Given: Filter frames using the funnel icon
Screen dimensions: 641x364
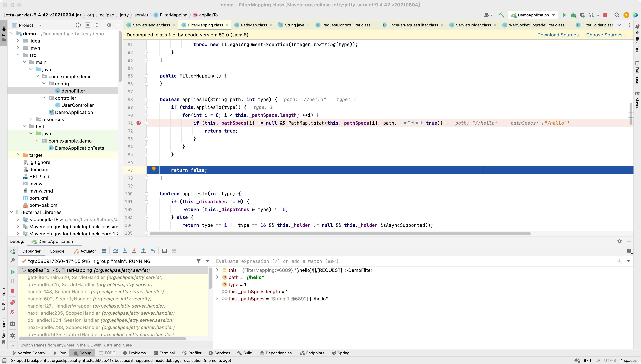Looking at the screenshot, I should 199,261.
